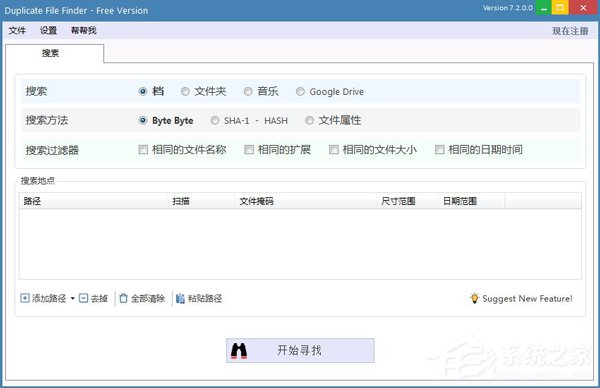Click the 现在注册 register link
Screen dimensions: 600x388
570,31
